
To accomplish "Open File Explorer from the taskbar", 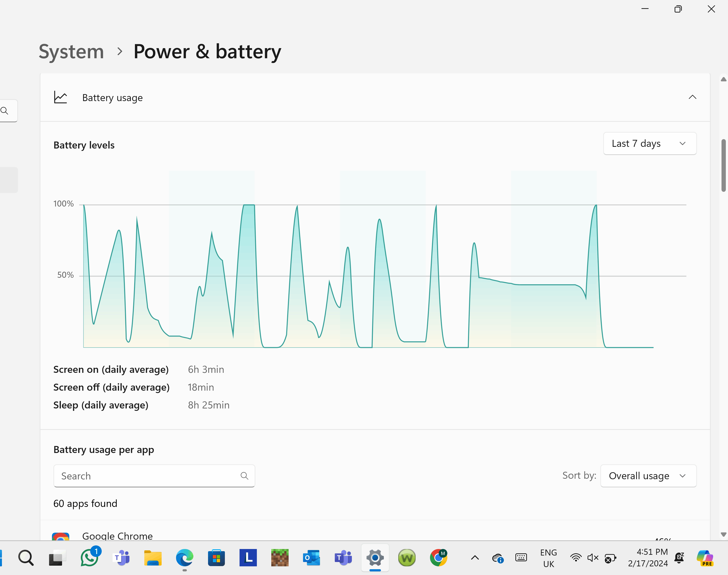I will click(153, 558).
